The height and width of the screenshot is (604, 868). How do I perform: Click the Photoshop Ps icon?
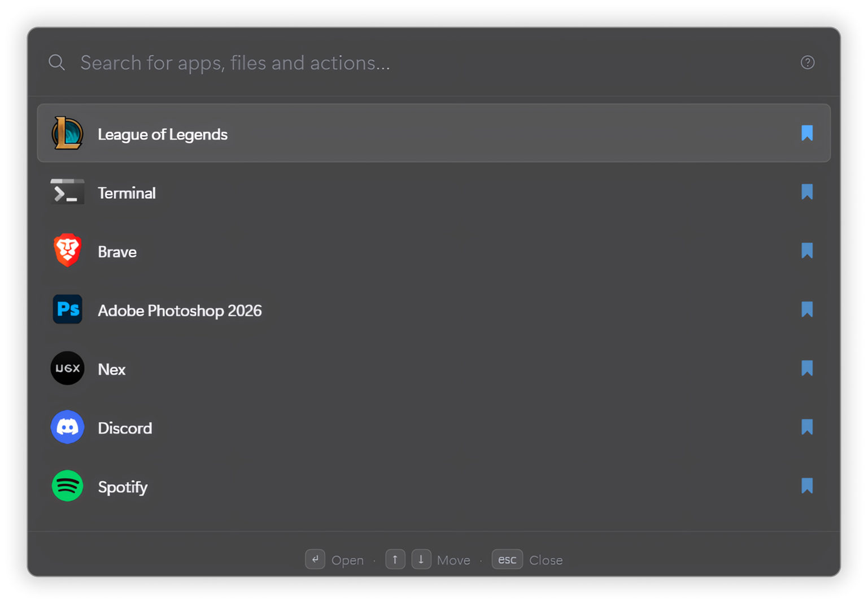pos(67,309)
